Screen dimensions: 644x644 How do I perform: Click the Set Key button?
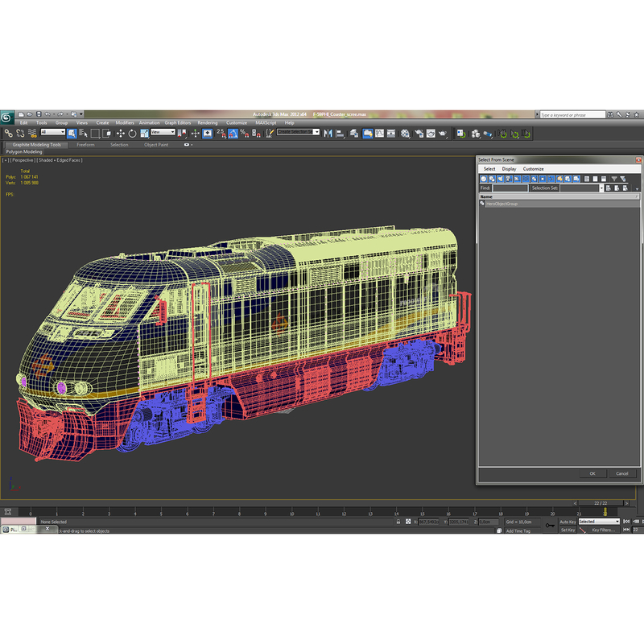[x=568, y=530]
